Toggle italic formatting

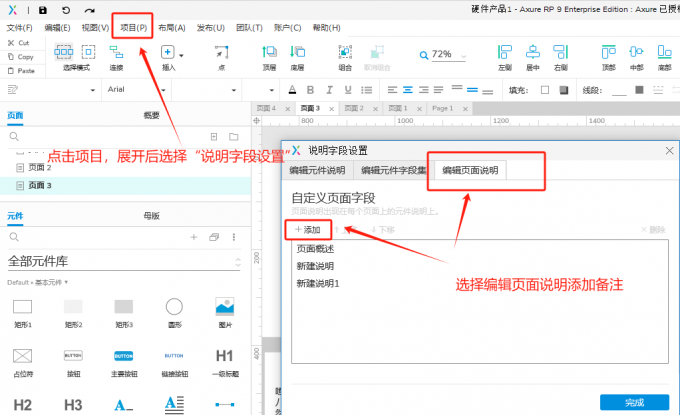pos(329,90)
